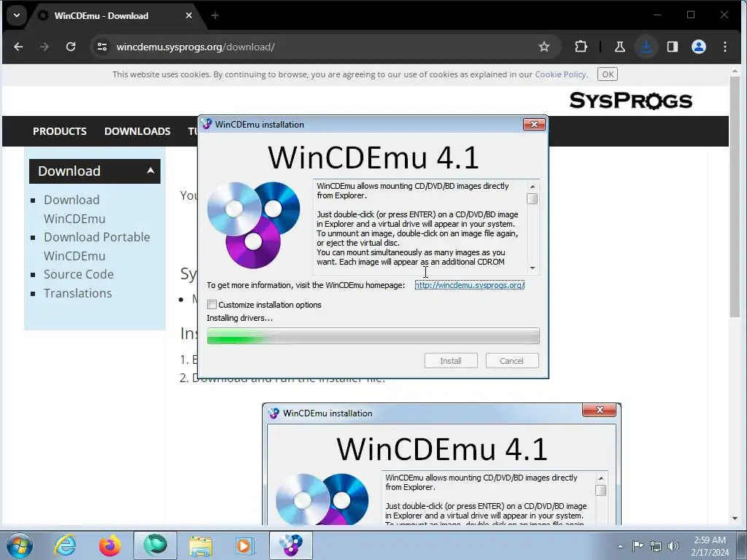Screen dimensions: 747x560
Task: Click the installer description scrollbar thumb
Action: click(532, 199)
